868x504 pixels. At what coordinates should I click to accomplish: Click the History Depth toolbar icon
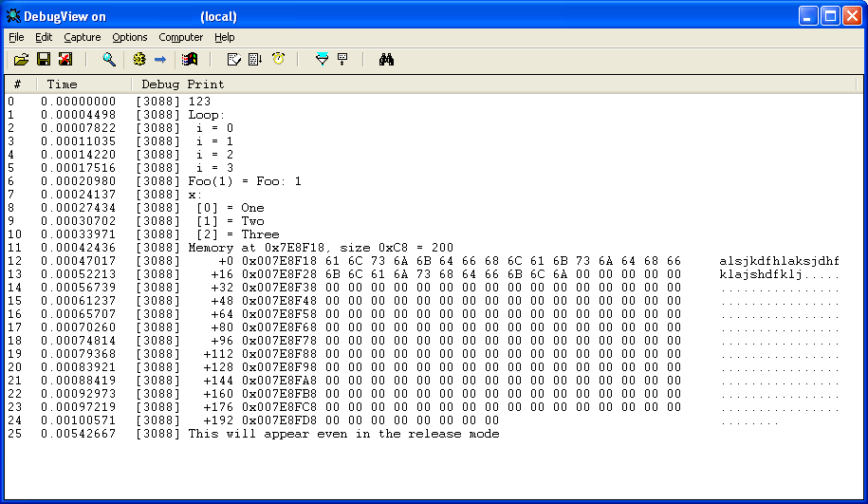[x=342, y=60]
